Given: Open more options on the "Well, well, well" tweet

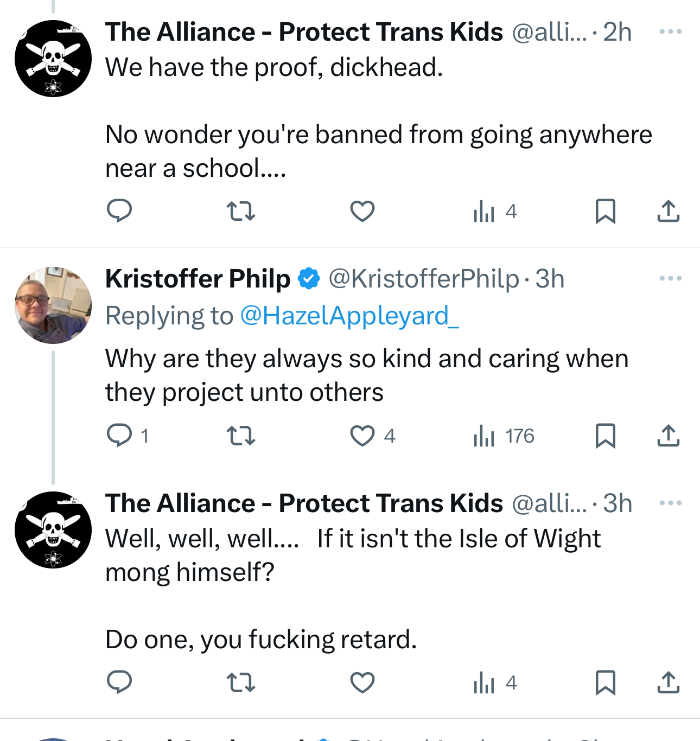Looking at the screenshot, I should tap(670, 503).
